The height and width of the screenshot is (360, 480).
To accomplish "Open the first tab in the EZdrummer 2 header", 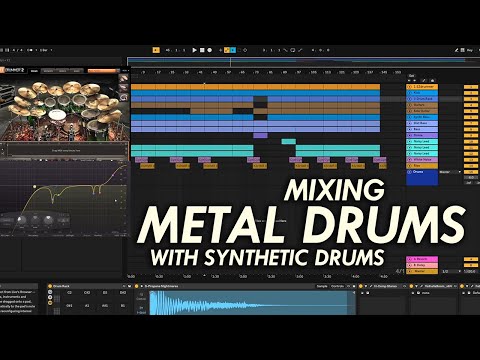I will (x=34, y=71).
